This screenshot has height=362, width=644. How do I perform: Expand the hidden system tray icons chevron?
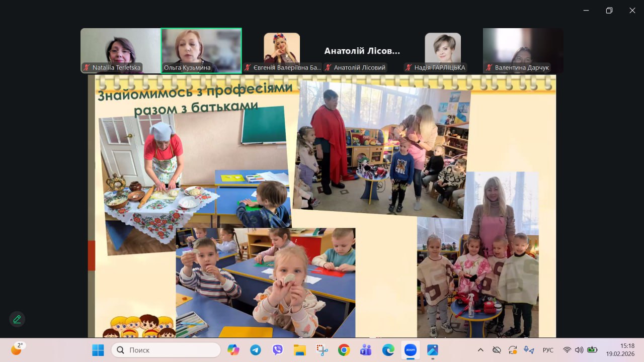pyautogui.click(x=480, y=350)
